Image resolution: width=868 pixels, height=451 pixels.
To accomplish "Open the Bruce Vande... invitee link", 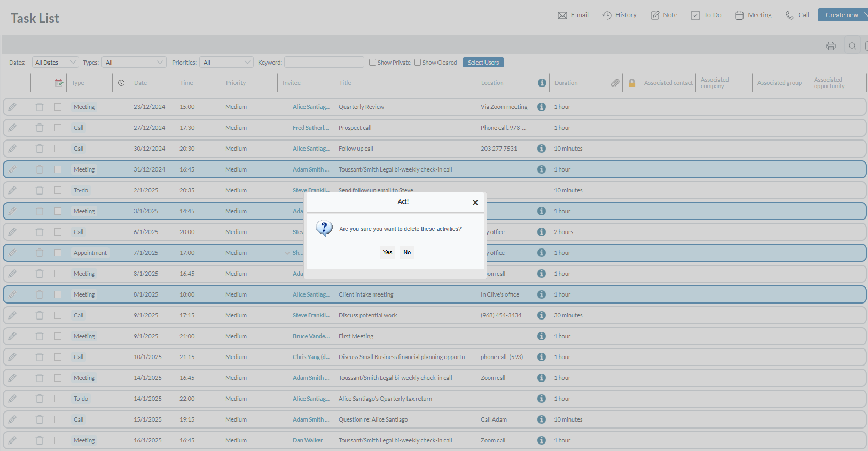I will click(x=311, y=336).
